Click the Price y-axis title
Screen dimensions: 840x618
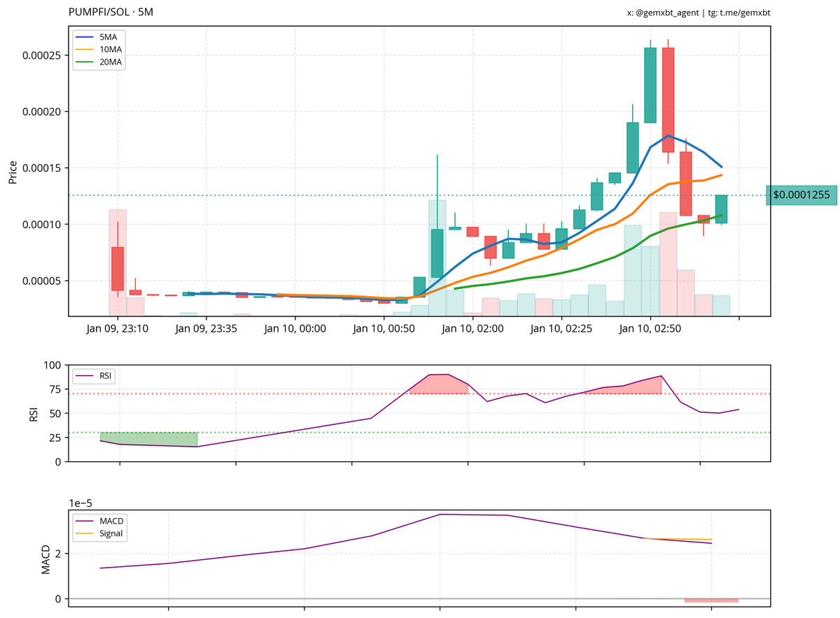(x=13, y=171)
